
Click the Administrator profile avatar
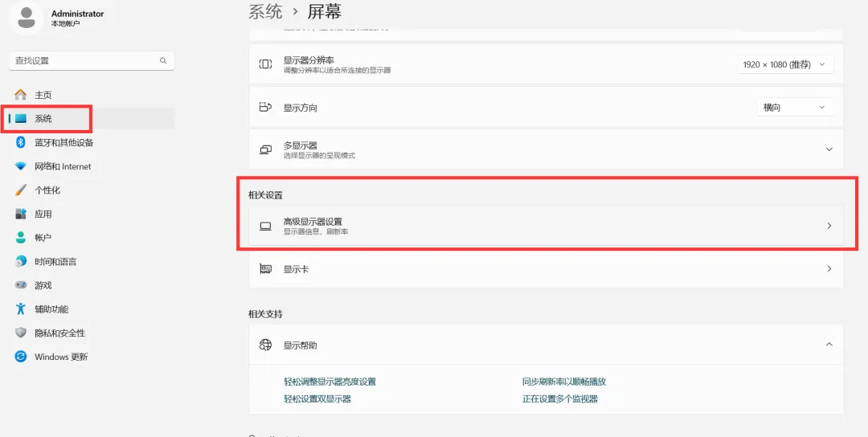26,18
